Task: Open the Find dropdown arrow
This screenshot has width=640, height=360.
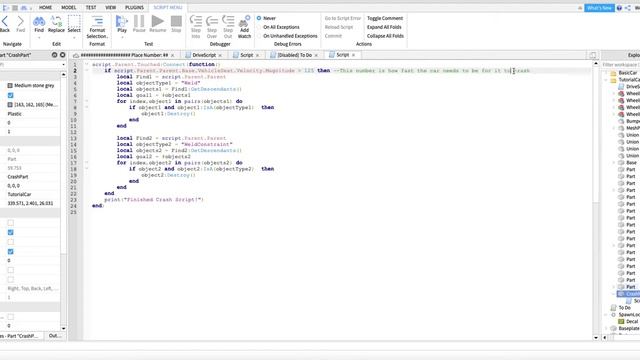Action: click(39, 38)
